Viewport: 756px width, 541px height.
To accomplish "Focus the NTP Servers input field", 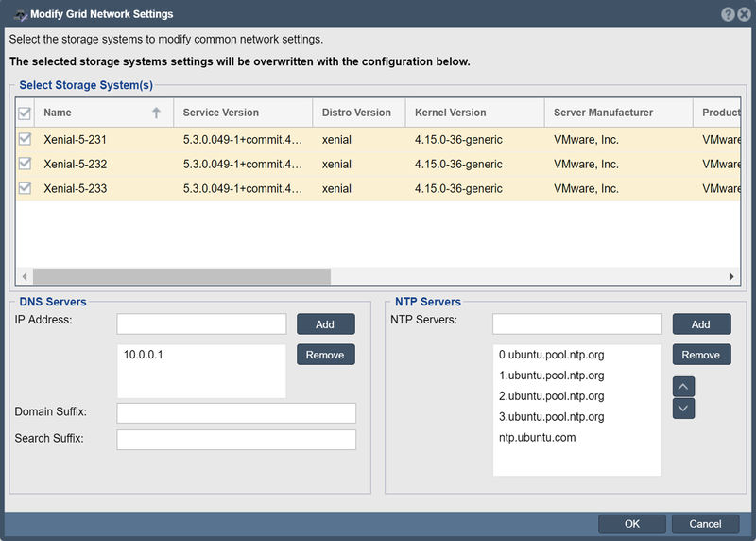I will click(x=577, y=323).
